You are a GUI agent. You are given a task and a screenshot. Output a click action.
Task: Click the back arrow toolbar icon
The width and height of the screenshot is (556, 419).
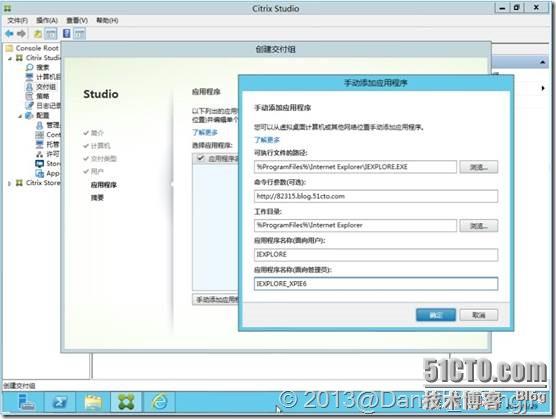[9, 34]
